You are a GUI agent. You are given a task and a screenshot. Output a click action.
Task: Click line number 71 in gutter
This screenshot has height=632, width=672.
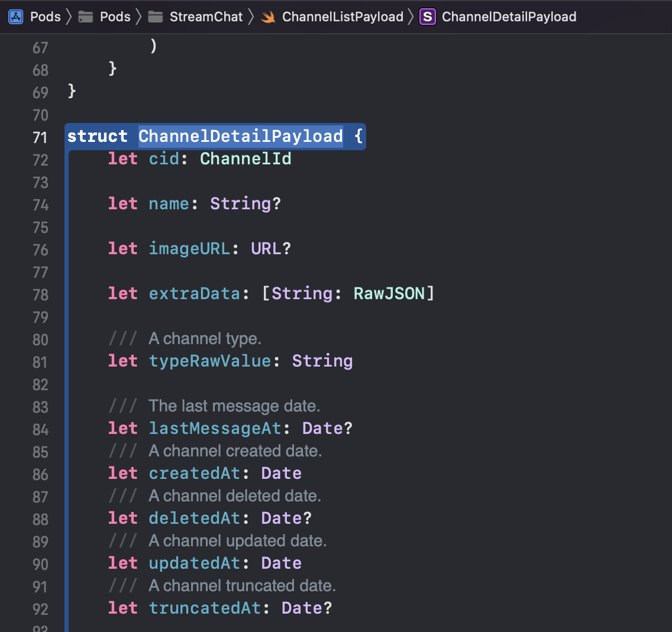(40, 138)
